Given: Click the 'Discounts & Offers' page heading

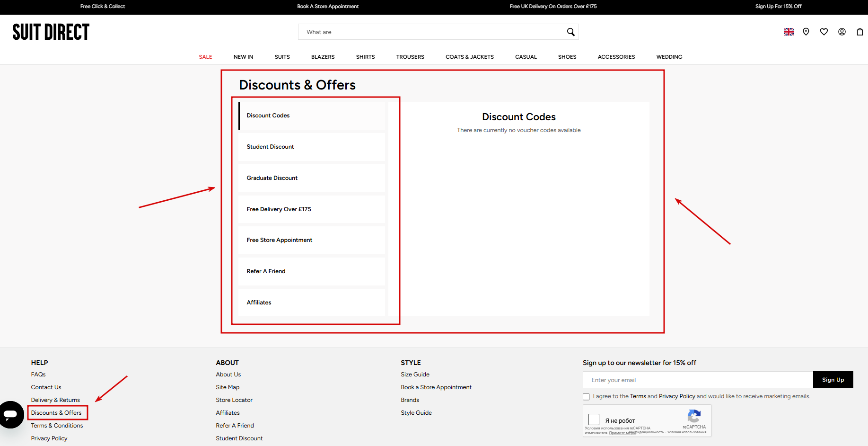Looking at the screenshot, I should tap(297, 85).
